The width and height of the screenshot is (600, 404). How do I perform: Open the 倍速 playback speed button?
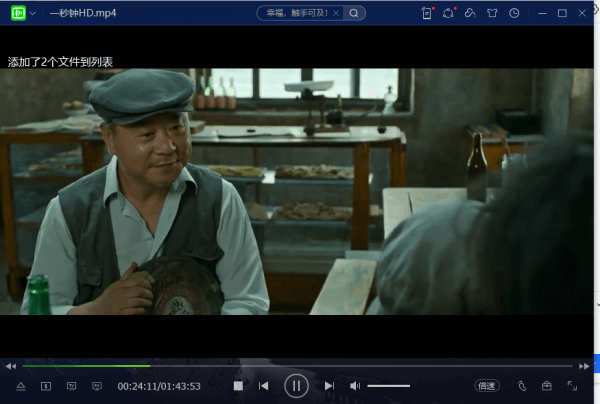pos(487,386)
